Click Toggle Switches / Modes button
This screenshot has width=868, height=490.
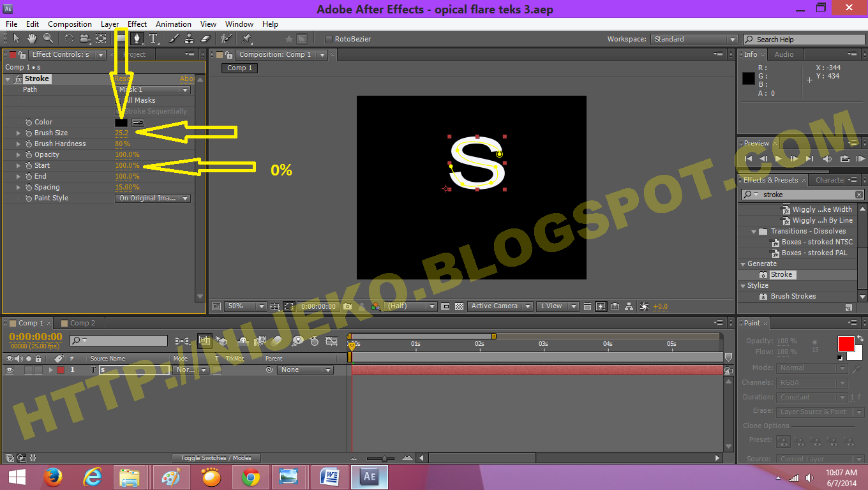point(216,458)
